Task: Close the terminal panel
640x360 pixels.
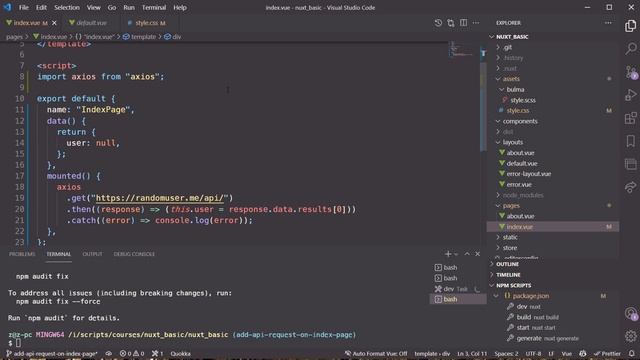Action: (478, 254)
